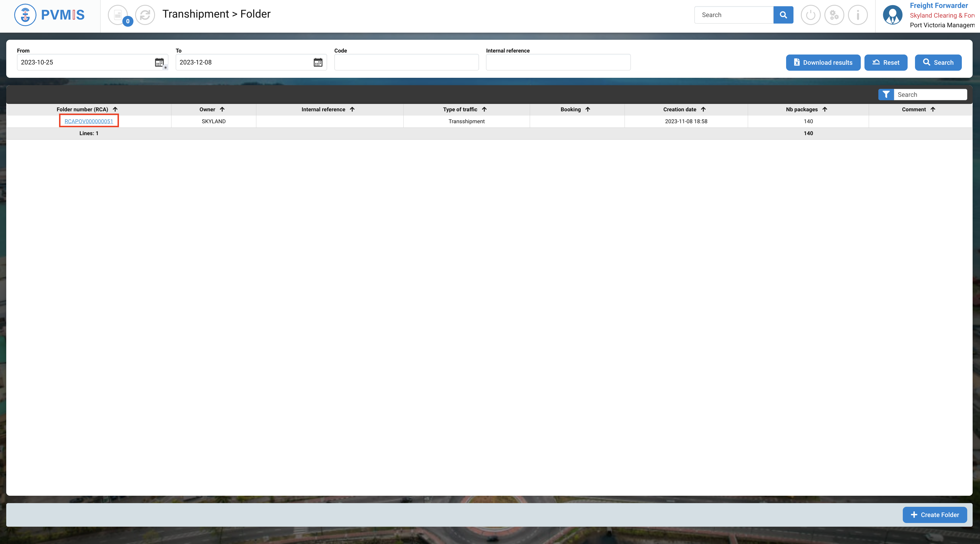Click the table filter funnel icon
The image size is (980, 544).
click(x=886, y=94)
